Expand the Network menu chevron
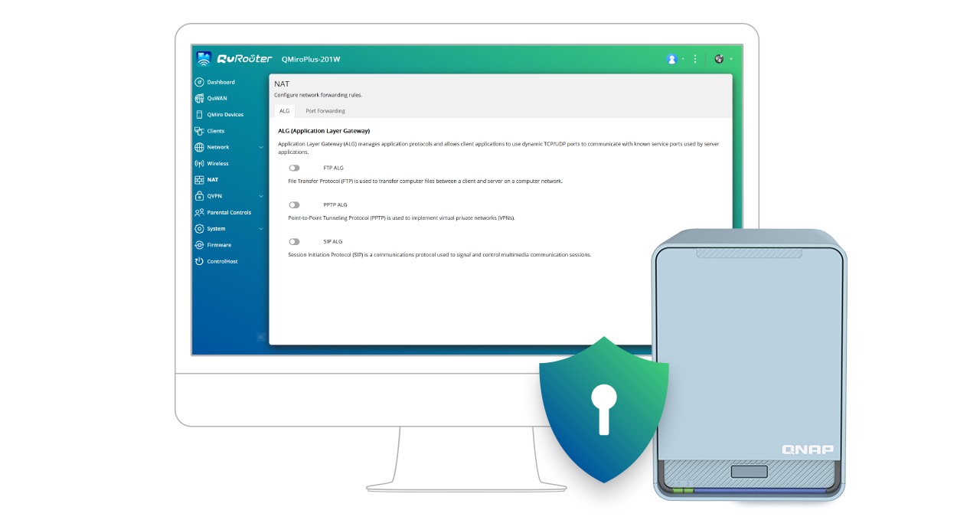Viewport: 980px width, 520px height. (x=261, y=147)
